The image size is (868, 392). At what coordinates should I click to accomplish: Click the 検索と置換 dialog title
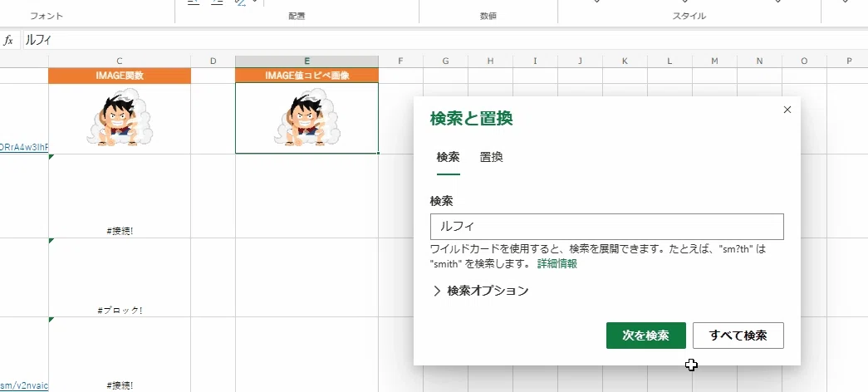click(x=472, y=119)
